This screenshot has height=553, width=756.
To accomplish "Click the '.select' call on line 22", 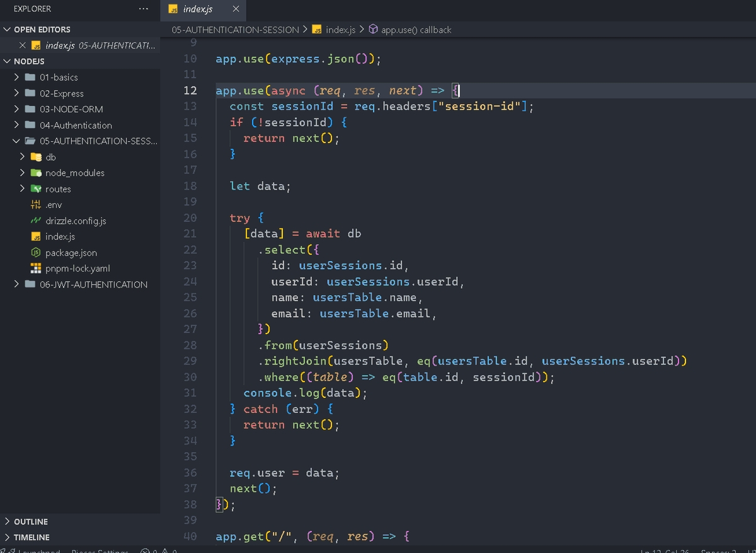I will [282, 250].
